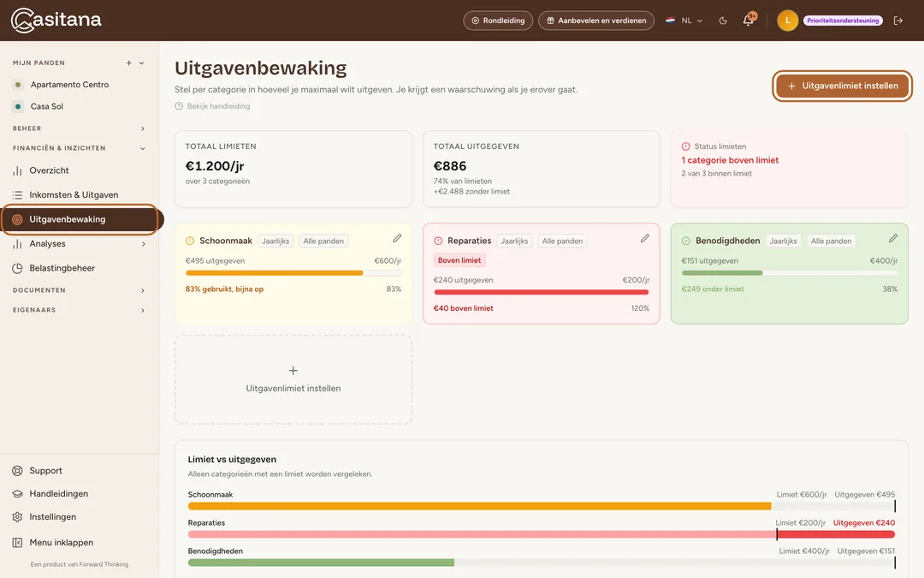
Task: Expand the Documenten section
Action: pyautogui.click(x=79, y=290)
